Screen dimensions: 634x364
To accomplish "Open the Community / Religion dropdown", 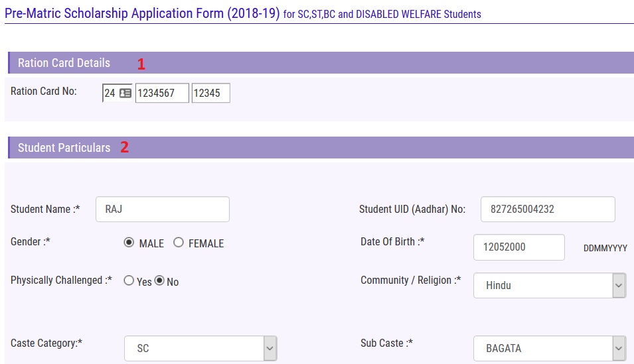I will [550, 286].
